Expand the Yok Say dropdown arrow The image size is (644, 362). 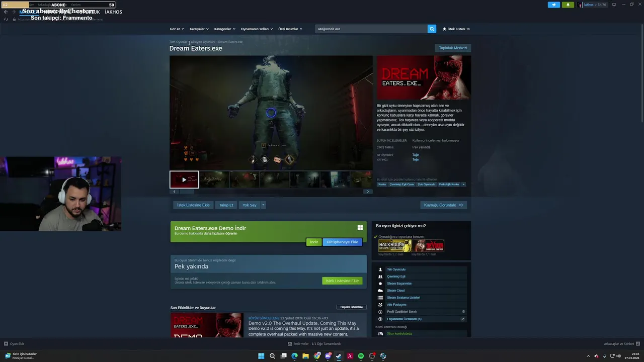(x=263, y=205)
